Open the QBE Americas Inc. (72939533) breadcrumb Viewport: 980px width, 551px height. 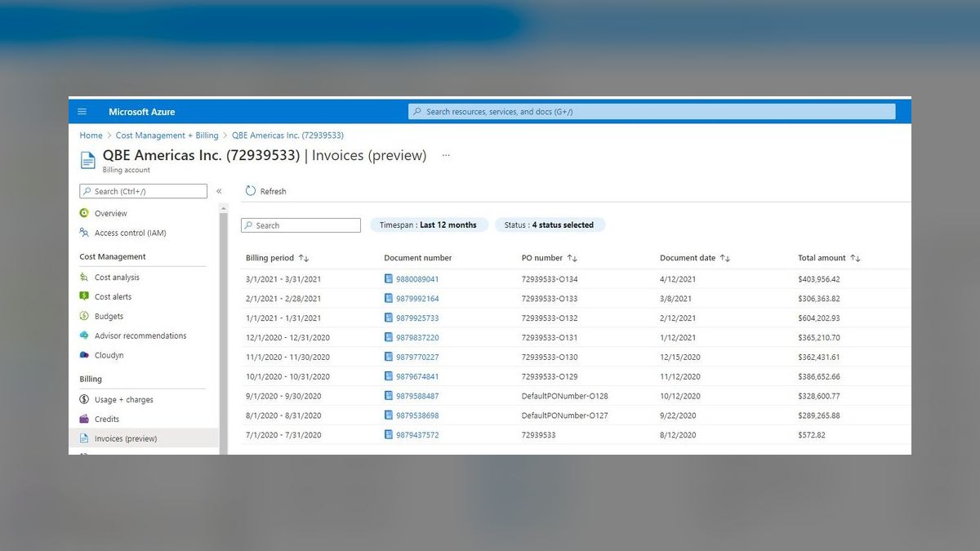pos(287,136)
